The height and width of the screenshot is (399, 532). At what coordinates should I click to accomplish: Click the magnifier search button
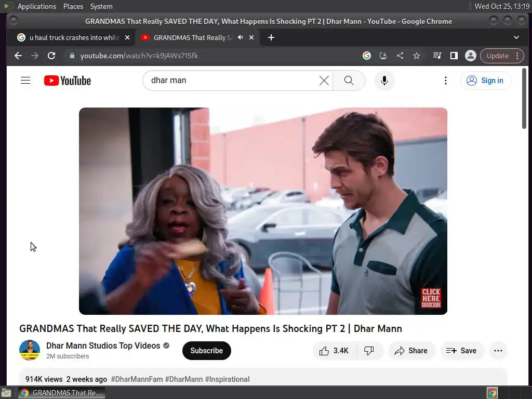pos(349,81)
